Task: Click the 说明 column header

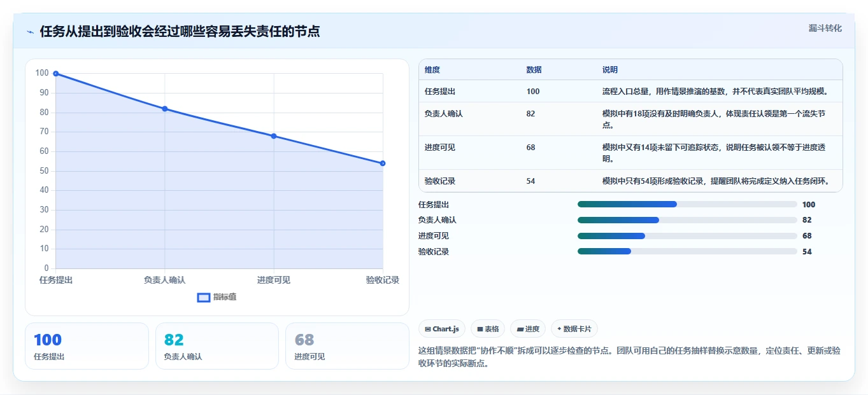Action: (x=610, y=70)
